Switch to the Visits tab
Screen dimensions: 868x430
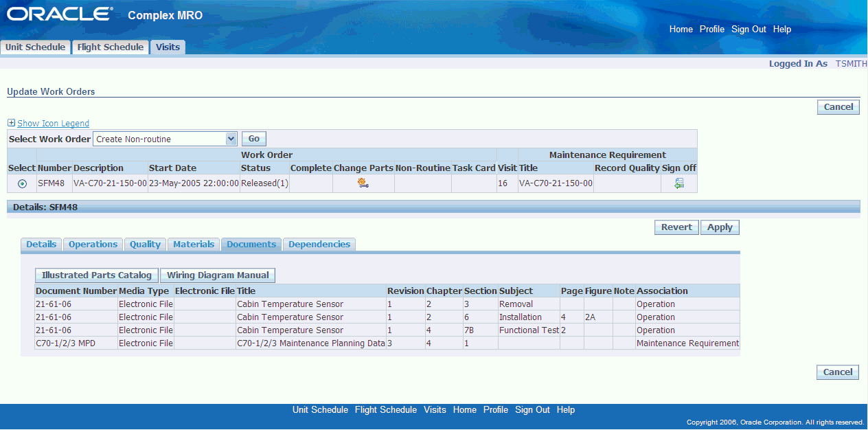pyautogui.click(x=168, y=47)
